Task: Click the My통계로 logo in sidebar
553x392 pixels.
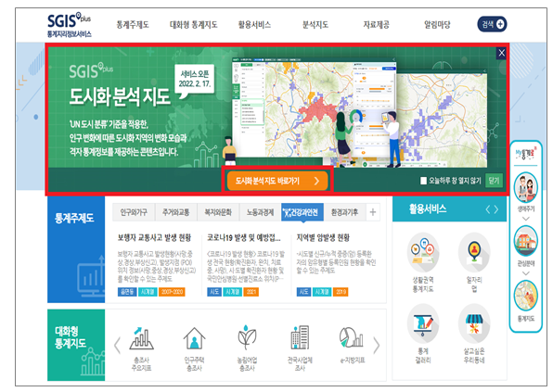Action: (525, 154)
